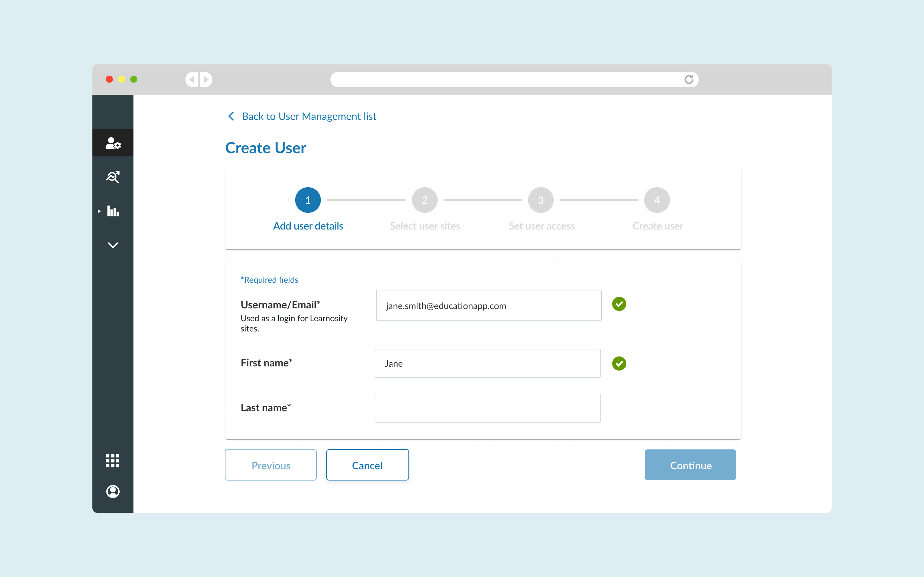Click the Previous button
The height and width of the screenshot is (577, 924).
[271, 465]
